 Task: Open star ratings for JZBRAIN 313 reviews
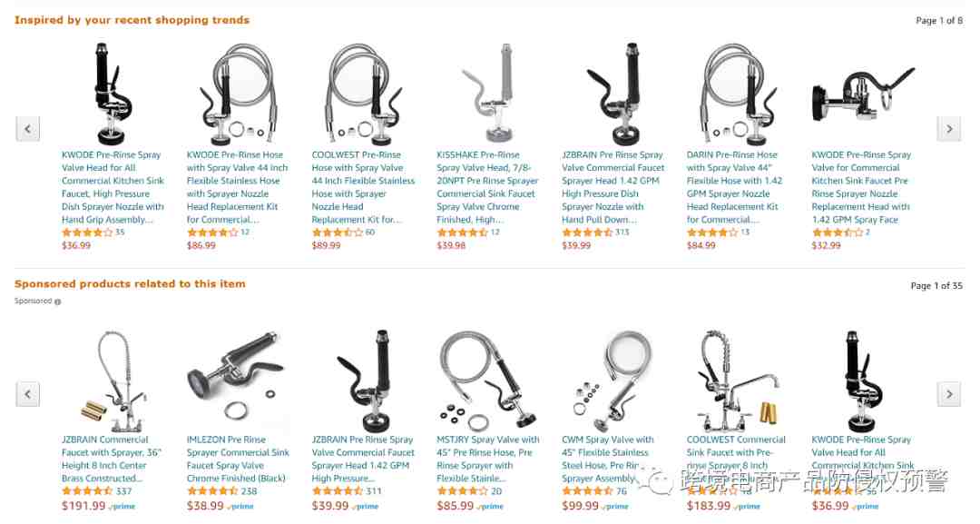click(587, 232)
